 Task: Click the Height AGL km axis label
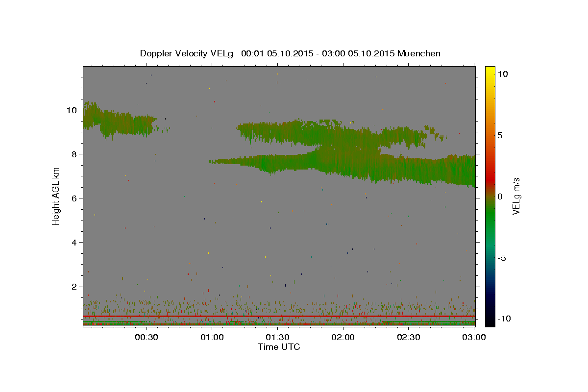[56, 196]
